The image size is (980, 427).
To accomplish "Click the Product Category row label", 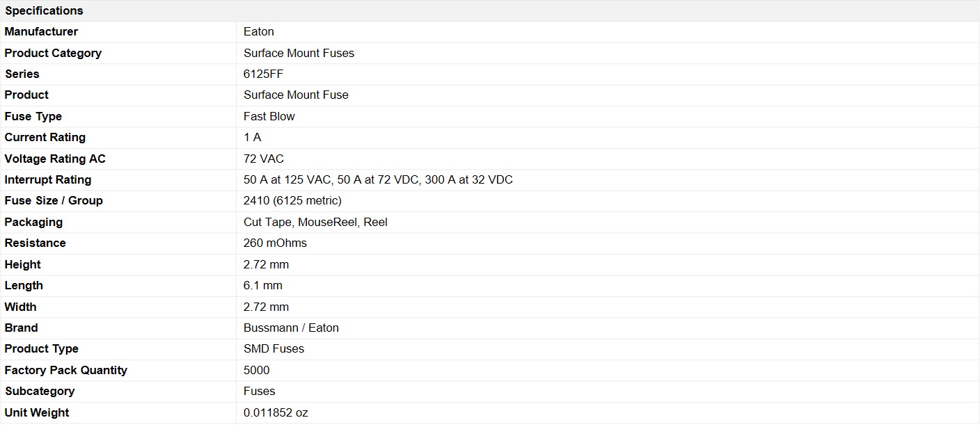I will pyautogui.click(x=53, y=53).
